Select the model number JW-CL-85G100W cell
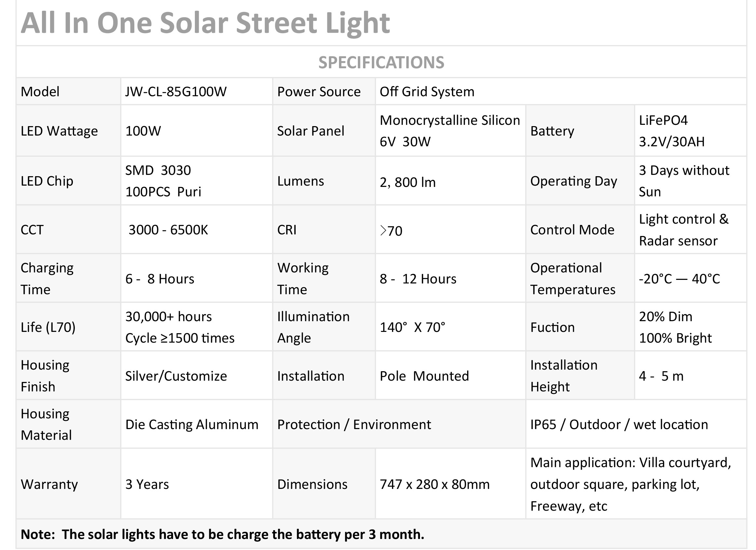 tap(176, 92)
